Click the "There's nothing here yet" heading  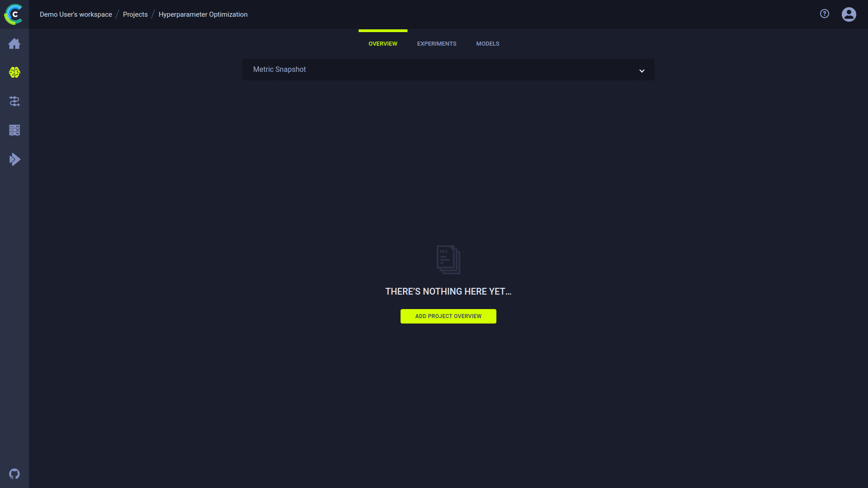click(x=448, y=291)
